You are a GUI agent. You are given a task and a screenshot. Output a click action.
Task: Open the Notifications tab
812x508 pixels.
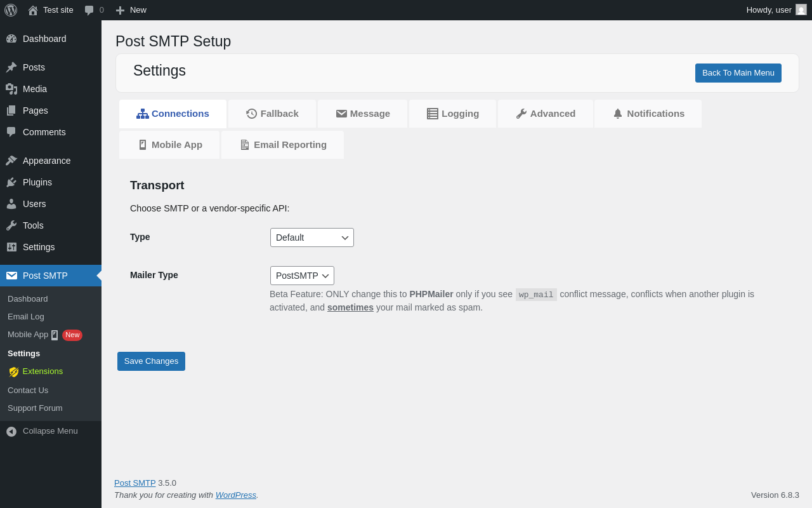click(648, 114)
